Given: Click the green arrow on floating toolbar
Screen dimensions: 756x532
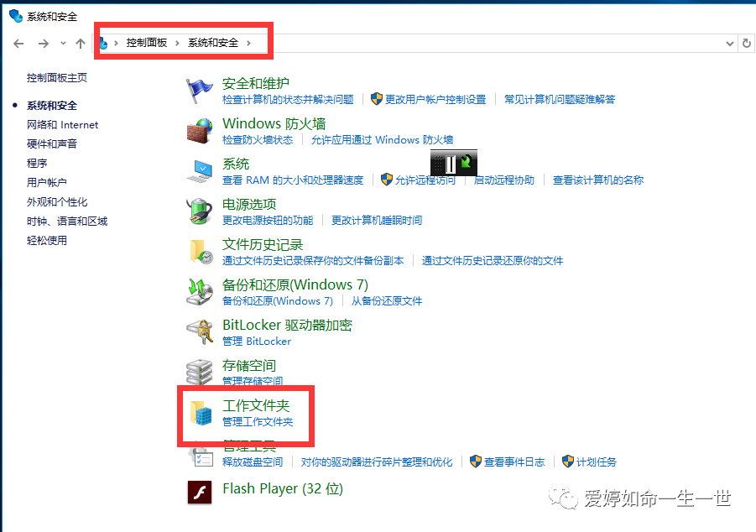Looking at the screenshot, I should point(466,162).
